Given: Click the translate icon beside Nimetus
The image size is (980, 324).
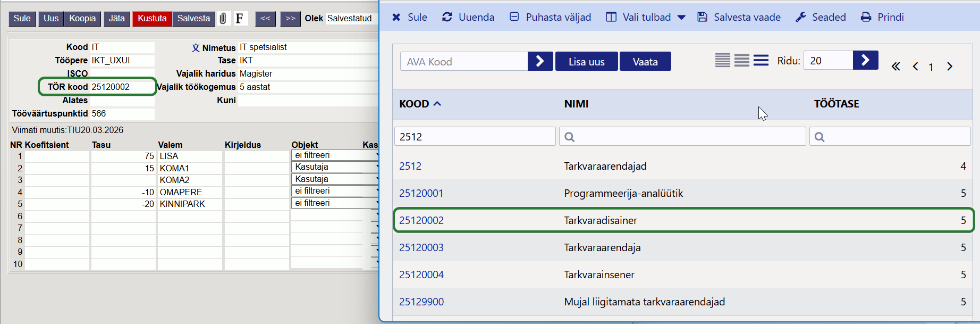Looking at the screenshot, I should point(196,48).
